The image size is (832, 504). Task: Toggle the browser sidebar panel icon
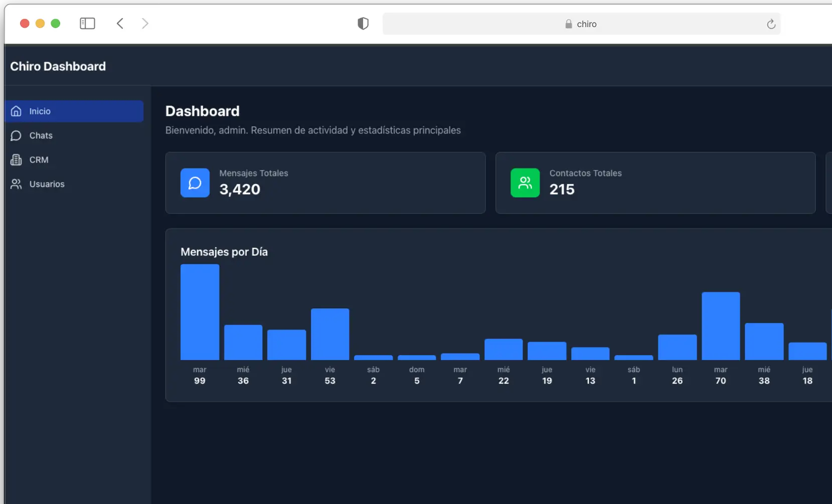tap(87, 24)
